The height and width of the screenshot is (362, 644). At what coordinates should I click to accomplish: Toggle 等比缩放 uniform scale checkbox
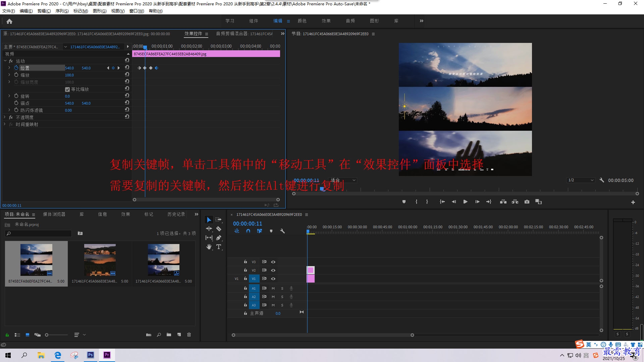[x=67, y=89]
